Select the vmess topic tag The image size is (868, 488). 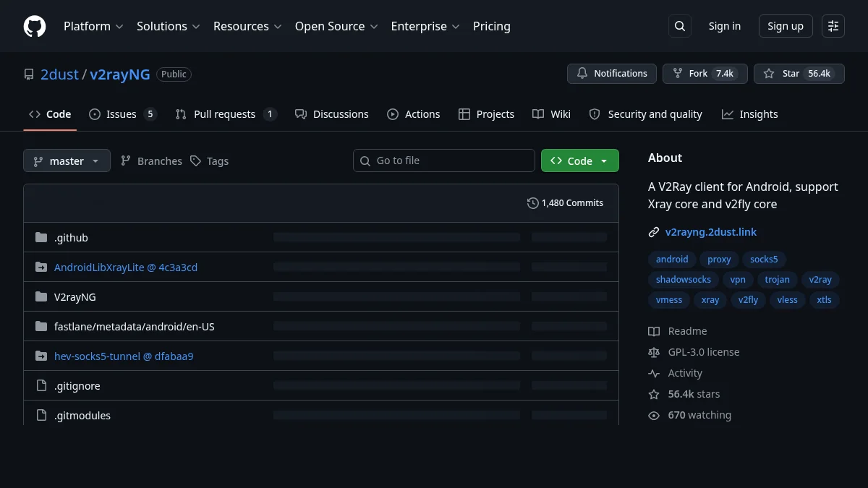[669, 300]
